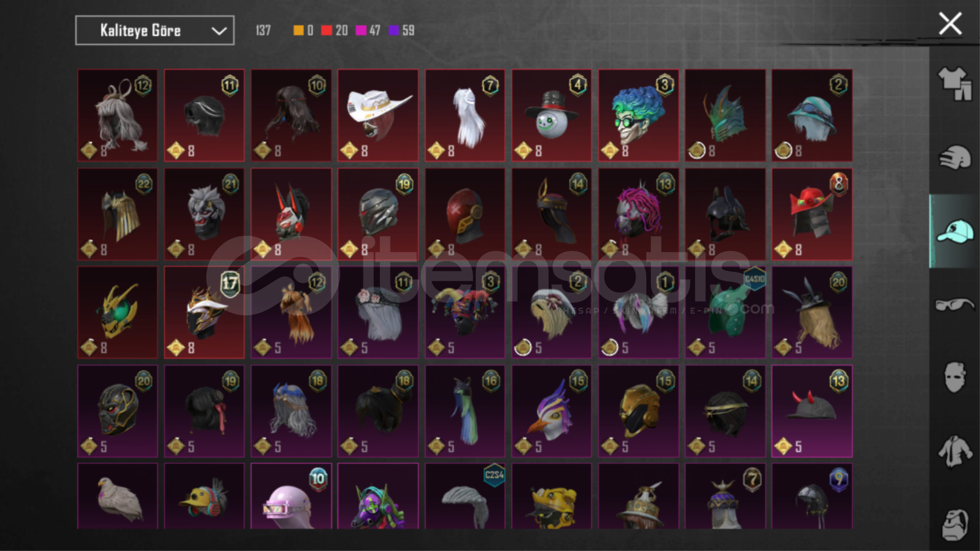Image resolution: width=980 pixels, height=551 pixels.
Task: Click the dropdown chevron arrow
Action: [219, 31]
